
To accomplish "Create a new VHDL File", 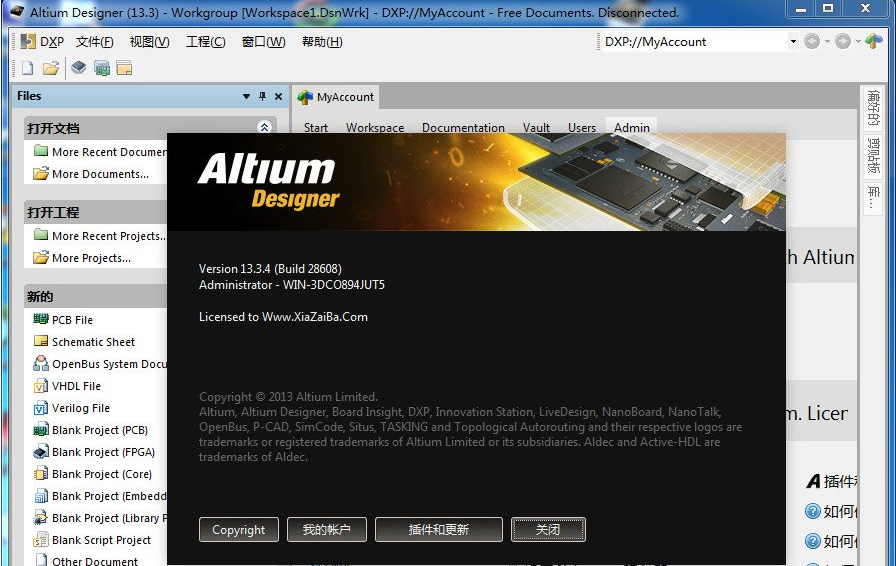I will pos(67,386).
